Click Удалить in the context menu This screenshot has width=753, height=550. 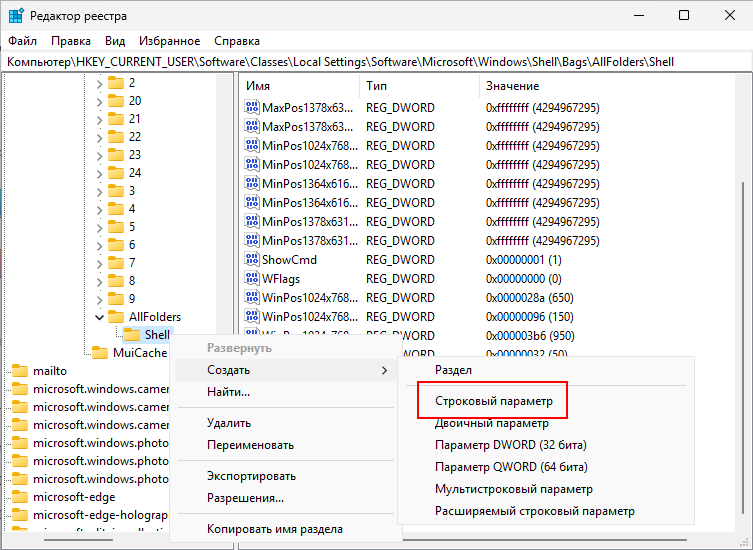pyautogui.click(x=228, y=424)
